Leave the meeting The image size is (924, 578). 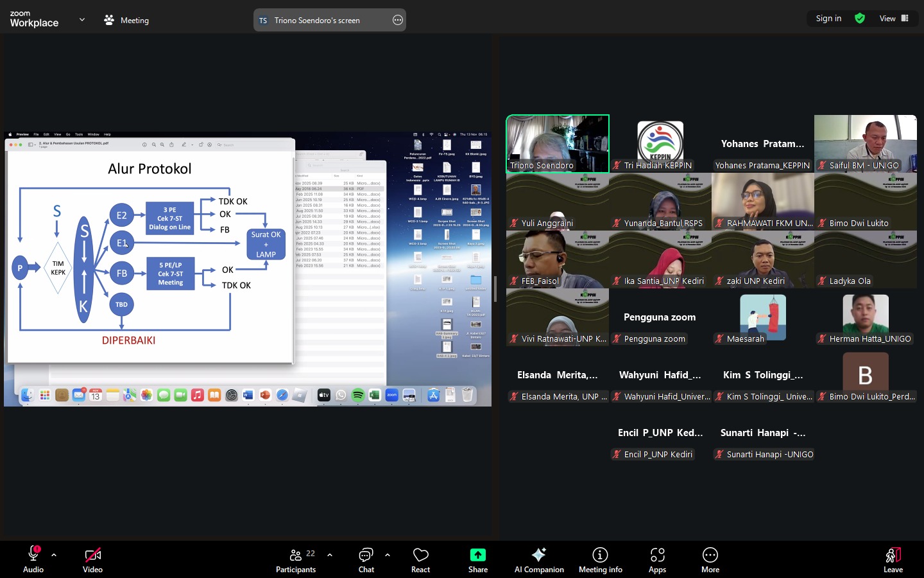[x=893, y=559]
